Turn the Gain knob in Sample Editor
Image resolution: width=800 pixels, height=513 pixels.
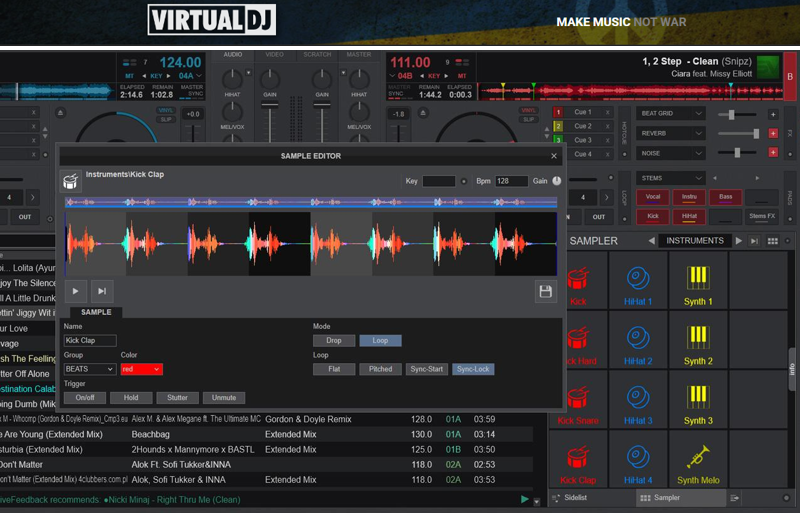pyautogui.click(x=557, y=181)
